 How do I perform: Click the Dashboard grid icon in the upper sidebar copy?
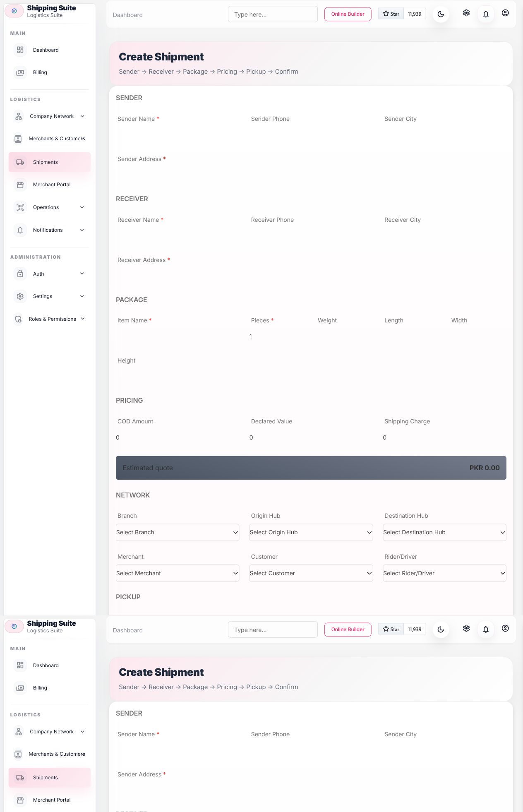20,50
